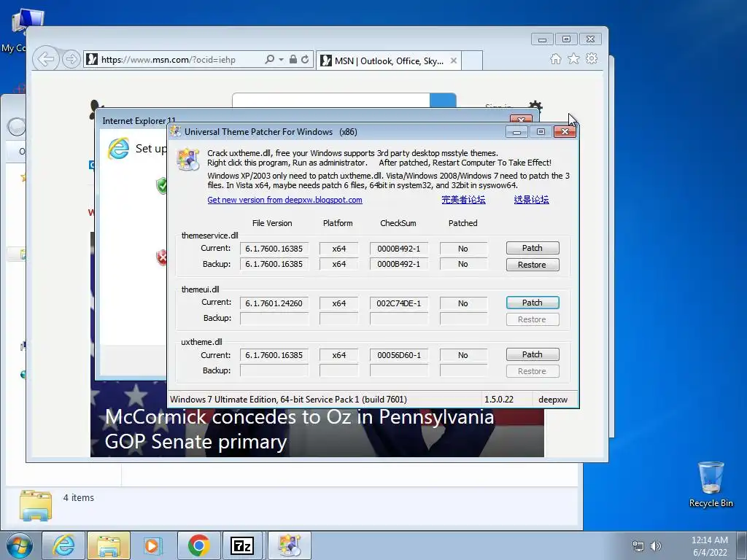Select themeservice.dll backup file version field
This screenshot has width=747, height=560.
[x=274, y=264]
